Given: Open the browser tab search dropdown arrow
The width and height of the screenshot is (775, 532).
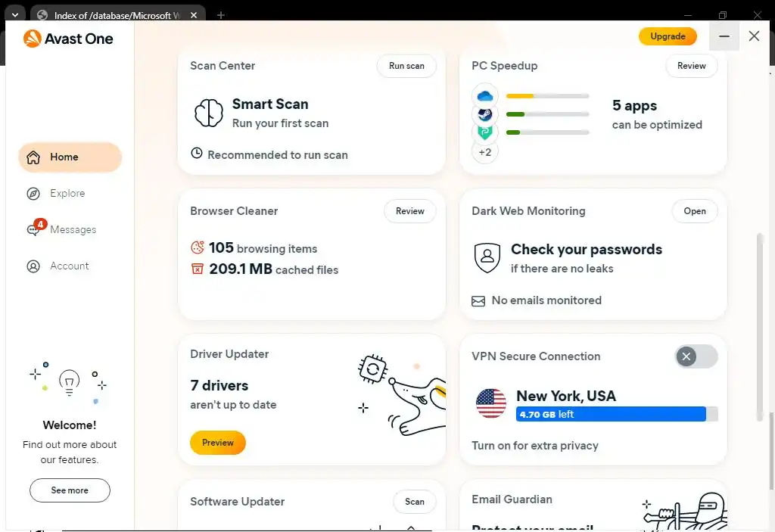Looking at the screenshot, I should pyautogui.click(x=15, y=15).
